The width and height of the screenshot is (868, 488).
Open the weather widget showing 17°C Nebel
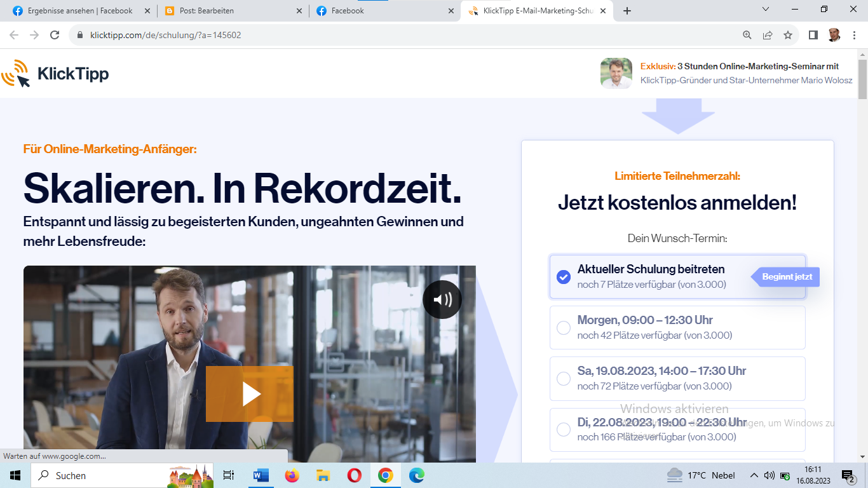point(701,475)
